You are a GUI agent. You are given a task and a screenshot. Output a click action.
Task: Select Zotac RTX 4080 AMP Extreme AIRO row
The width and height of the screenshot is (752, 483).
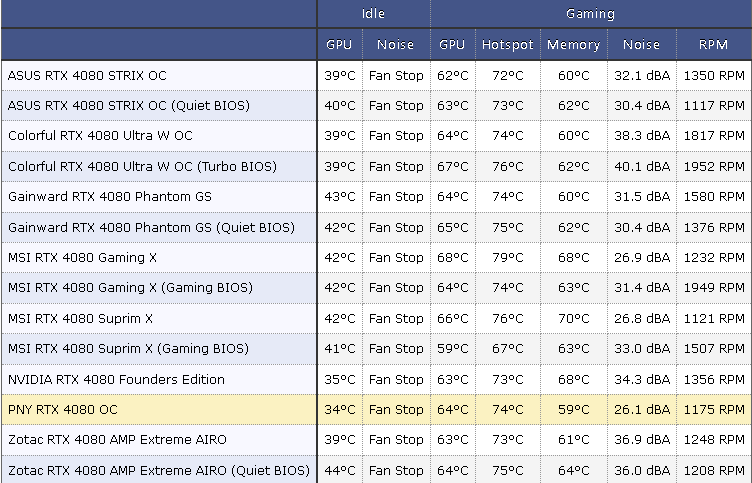click(x=376, y=440)
